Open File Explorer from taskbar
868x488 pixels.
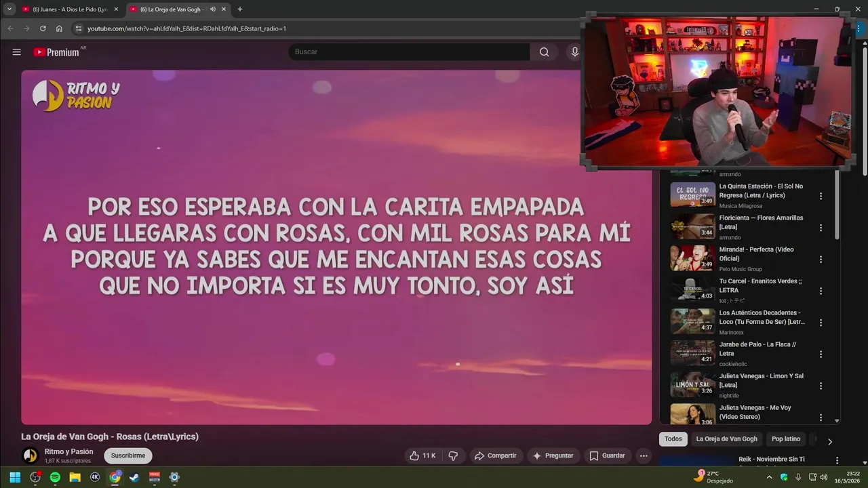pos(75,477)
